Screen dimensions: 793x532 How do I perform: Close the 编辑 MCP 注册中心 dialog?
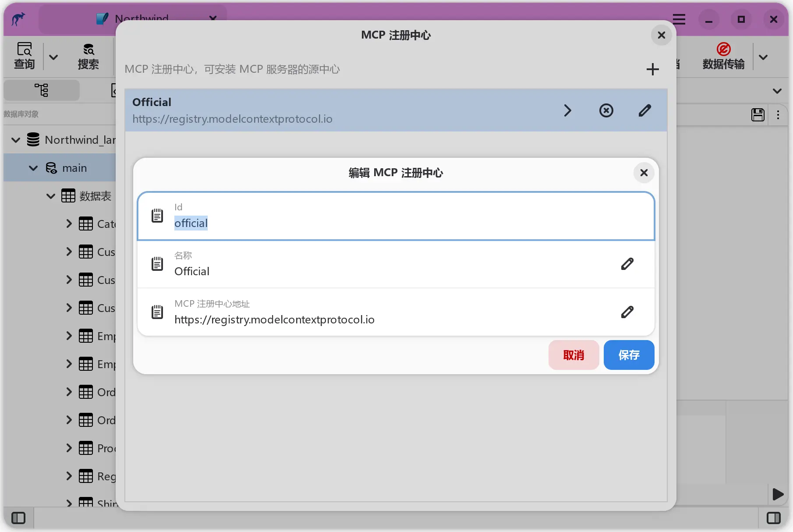coord(644,173)
